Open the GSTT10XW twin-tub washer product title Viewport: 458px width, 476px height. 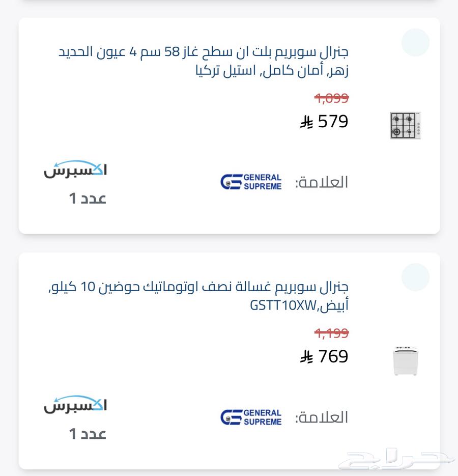pos(198,296)
